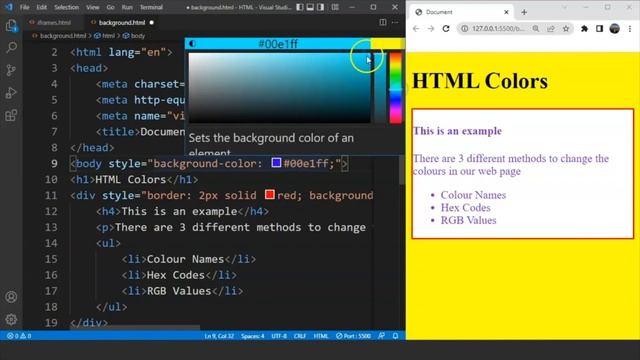Click the feedback icon in status bar
The width and height of the screenshot is (640, 360).
click(x=381, y=336)
